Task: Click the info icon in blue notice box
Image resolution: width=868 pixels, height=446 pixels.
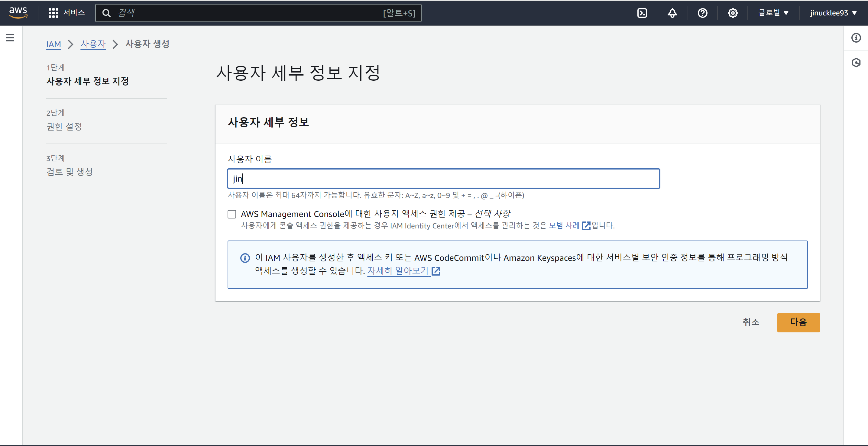Action: (245, 258)
